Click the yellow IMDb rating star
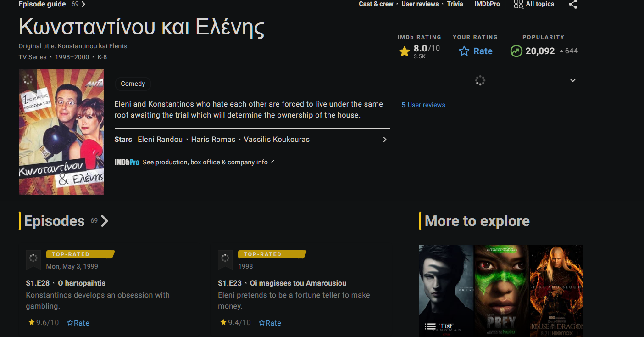The width and height of the screenshot is (644, 337). point(405,51)
